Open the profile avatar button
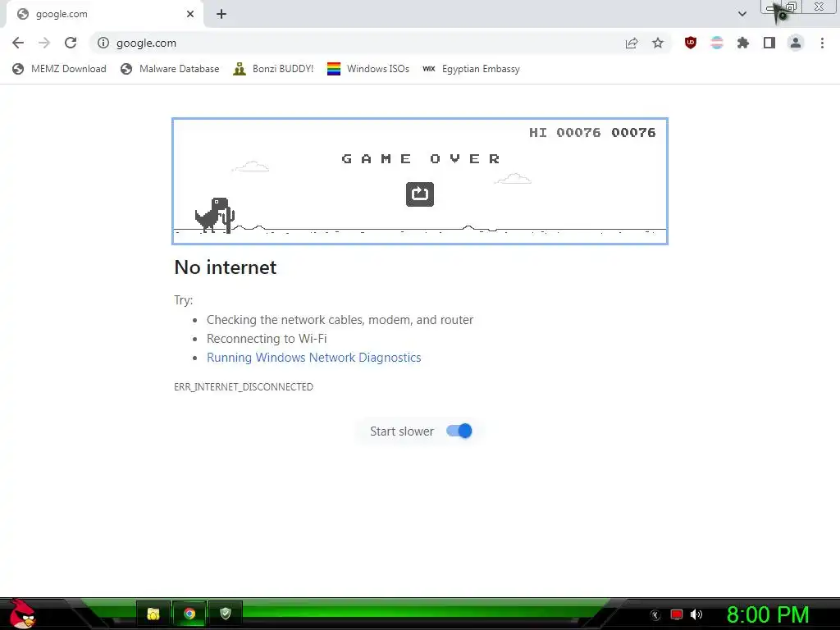This screenshot has height=630, width=840. click(x=796, y=43)
